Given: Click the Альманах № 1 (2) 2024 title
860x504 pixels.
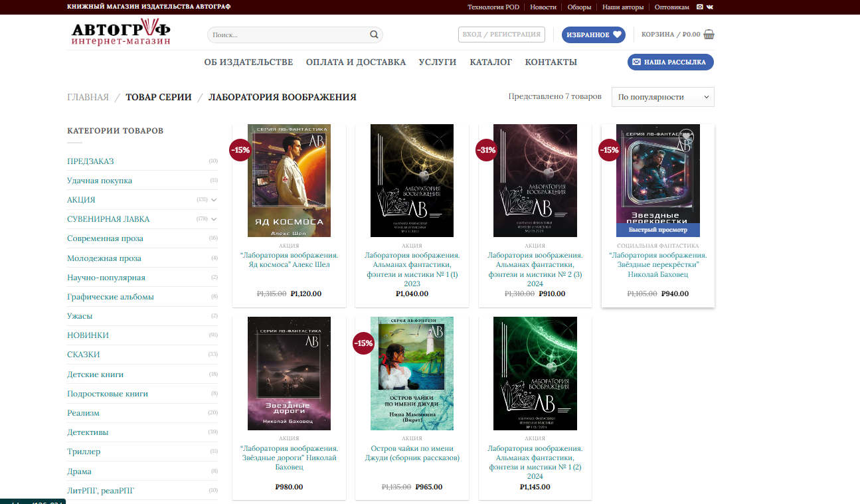Looking at the screenshot, I should point(535,462).
